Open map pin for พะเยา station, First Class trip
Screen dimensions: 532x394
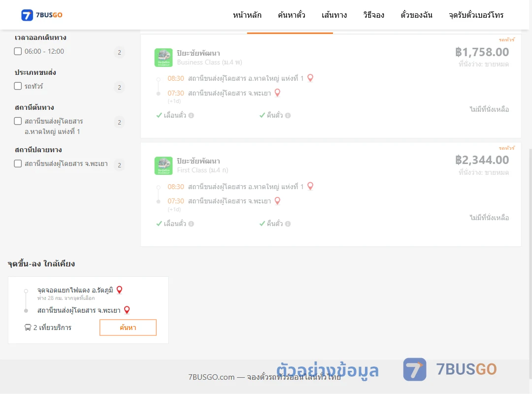(x=277, y=201)
